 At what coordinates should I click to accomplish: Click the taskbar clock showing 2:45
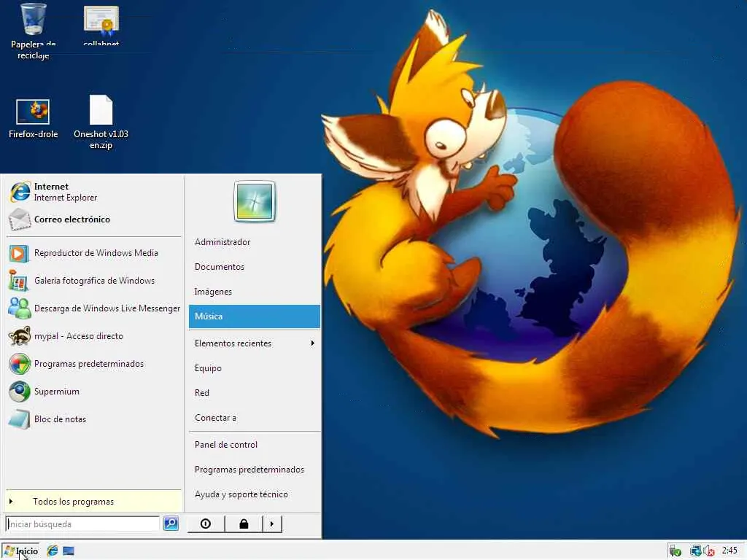[x=729, y=551]
